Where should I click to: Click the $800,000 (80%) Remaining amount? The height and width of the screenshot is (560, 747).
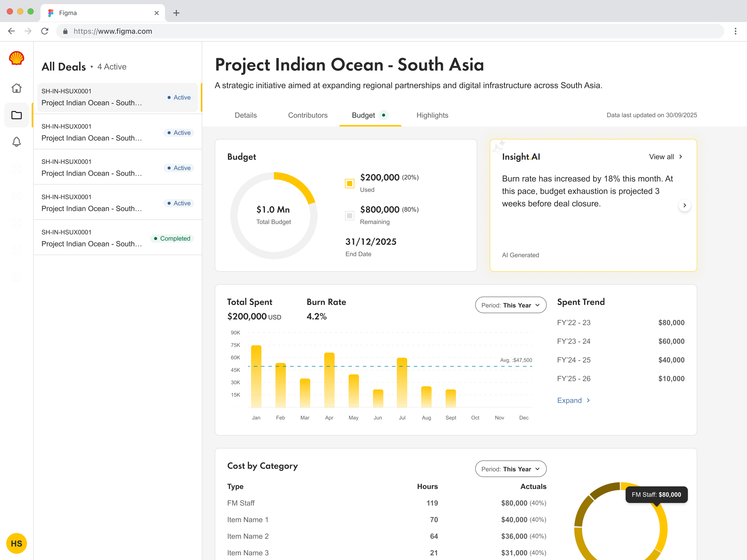389,209
